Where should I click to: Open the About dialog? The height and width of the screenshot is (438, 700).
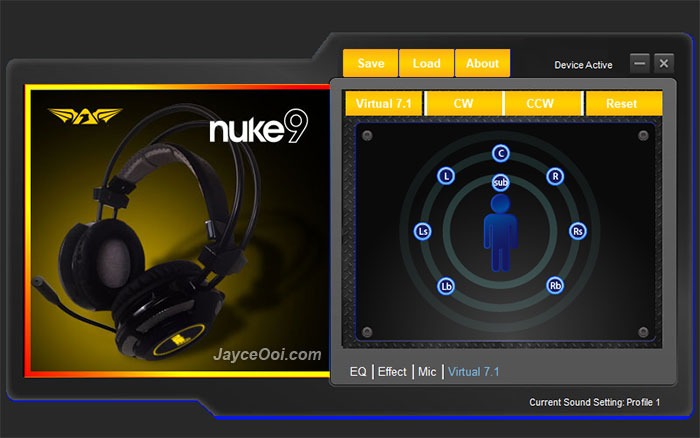tap(483, 63)
